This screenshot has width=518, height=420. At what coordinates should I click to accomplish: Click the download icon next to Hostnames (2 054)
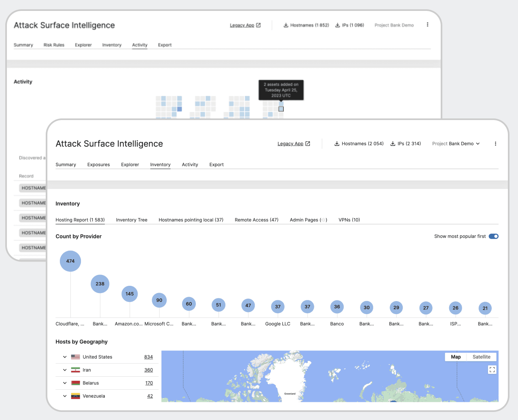(x=337, y=144)
